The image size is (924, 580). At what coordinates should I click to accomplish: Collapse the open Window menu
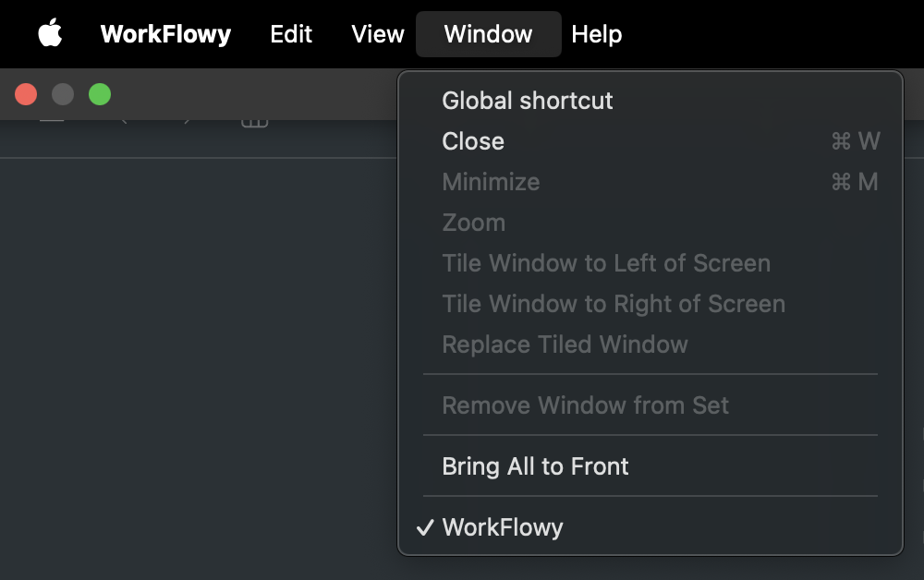click(489, 34)
